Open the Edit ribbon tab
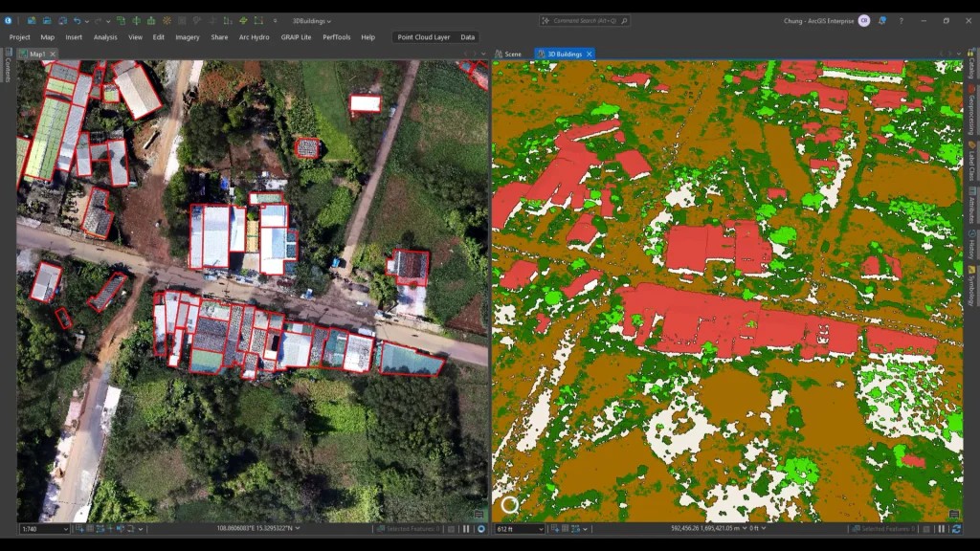 [x=159, y=37]
